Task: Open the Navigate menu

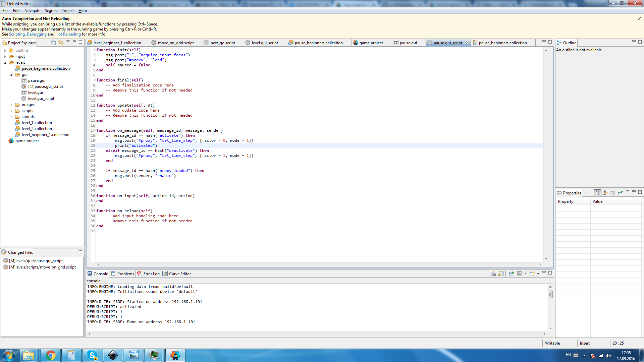Action: tap(32, 11)
